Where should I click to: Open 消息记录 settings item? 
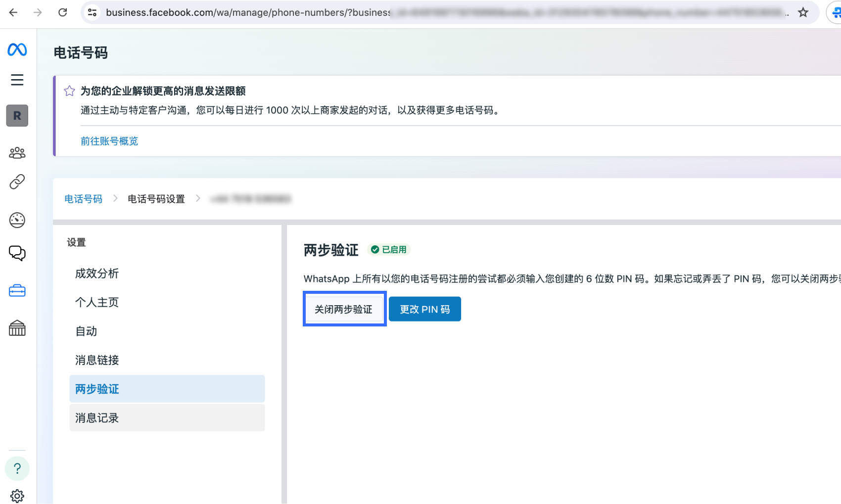tap(167, 418)
